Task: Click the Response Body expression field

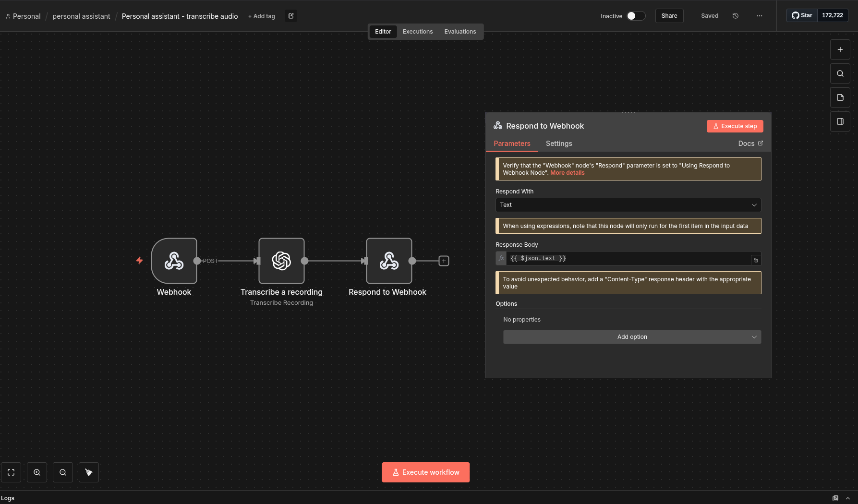Action: (x=628, y=258)
